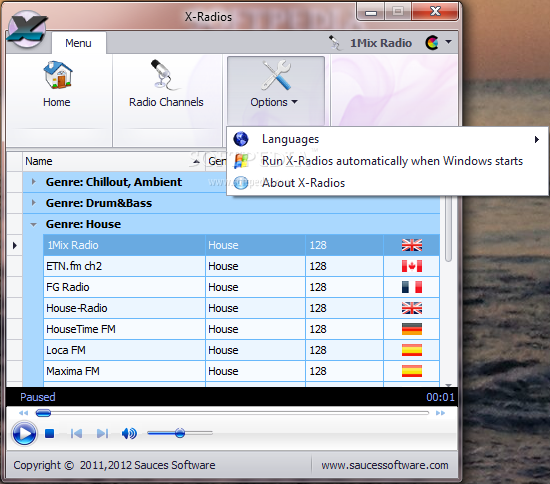This screenshot has height=484, width=550.
Task: Click the globe icon beside Languages
Action: [241, 139]
